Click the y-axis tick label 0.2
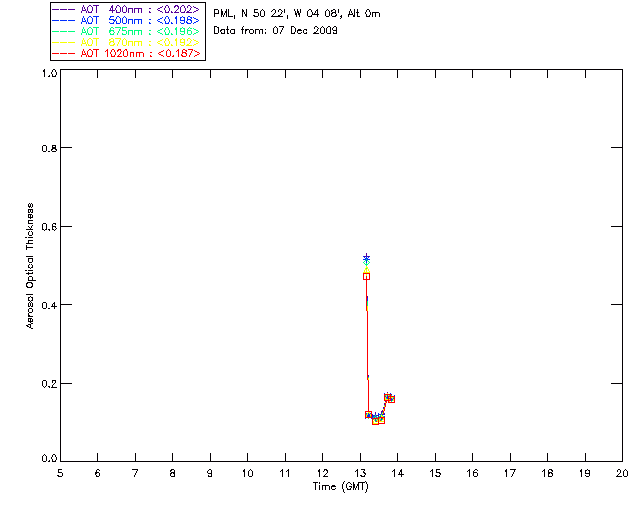This screenshot has height=512, width=640. click(49, 384)
